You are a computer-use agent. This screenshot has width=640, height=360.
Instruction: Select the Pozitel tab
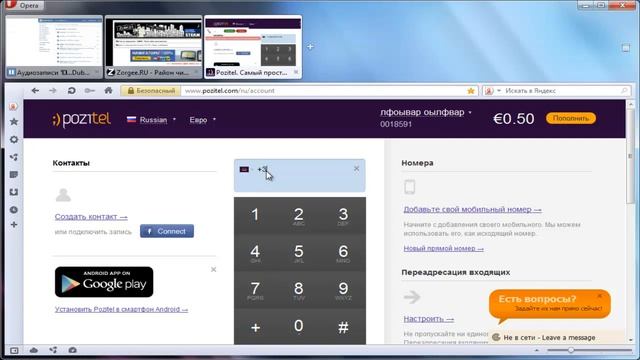[253, 47]
